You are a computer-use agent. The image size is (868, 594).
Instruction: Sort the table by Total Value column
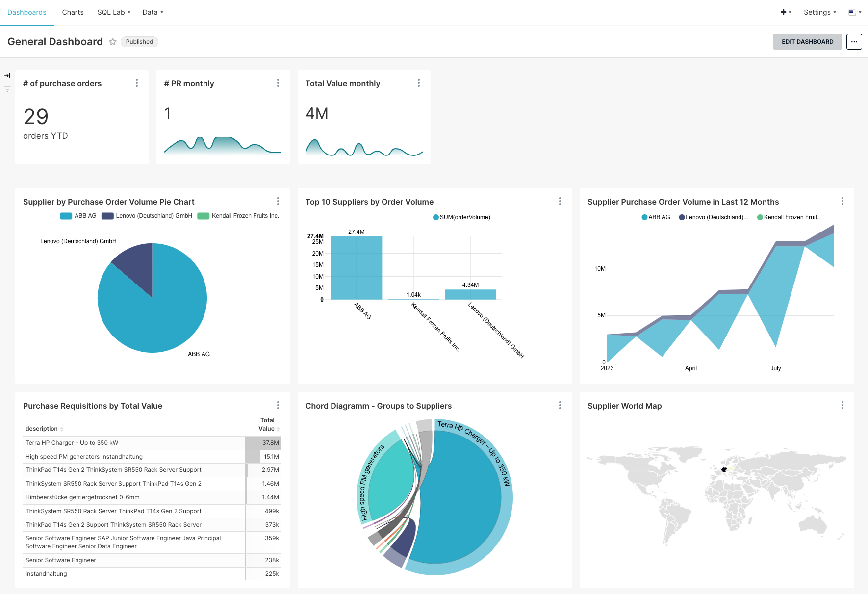(277, 428)
